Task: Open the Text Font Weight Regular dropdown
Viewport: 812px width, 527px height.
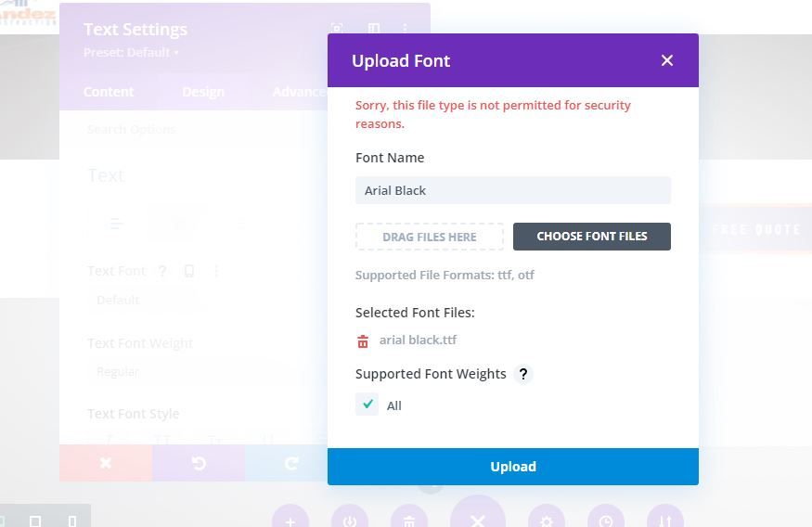Action: 142,372
